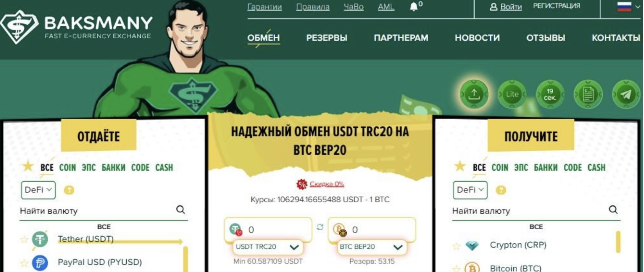Click the yellow scrollbar in ПОЛУЧИТЕ currency list

click(618, 242)
